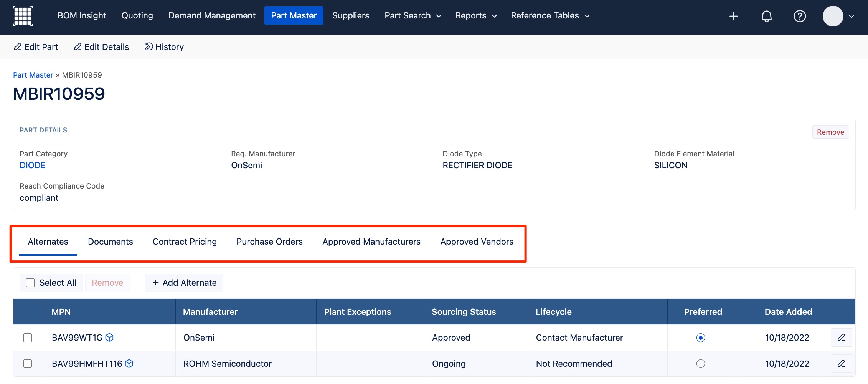Click the Part Master breadcrumb link
Screen dimensions: 868x384
33,75
